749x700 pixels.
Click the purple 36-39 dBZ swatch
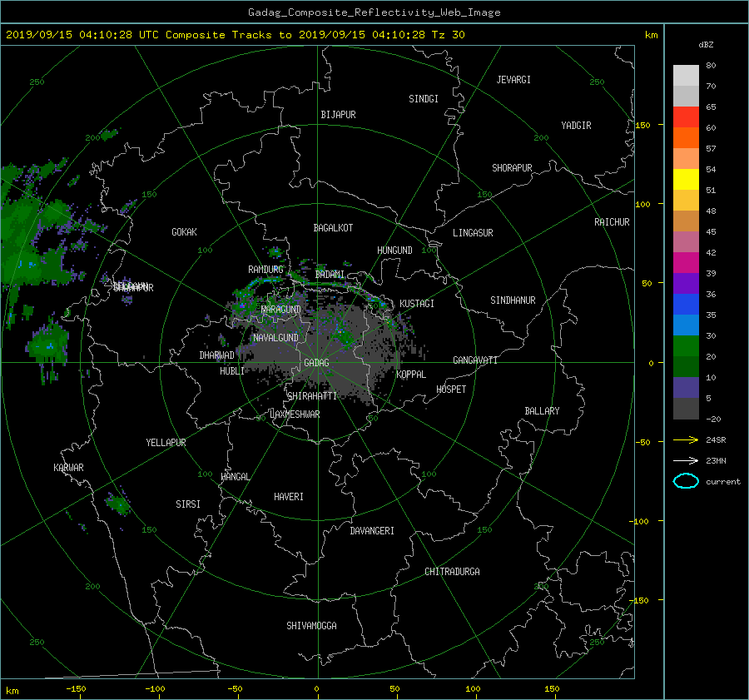tap(686, 284)
